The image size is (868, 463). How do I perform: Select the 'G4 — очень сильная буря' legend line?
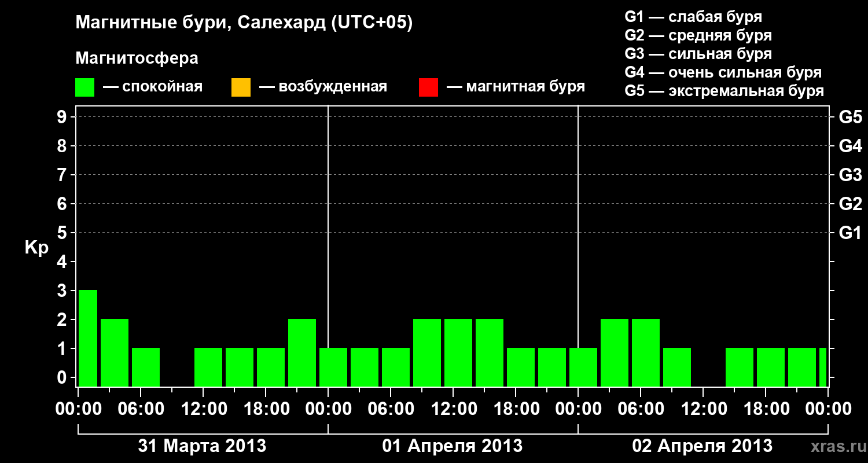(x=723, y=72)
